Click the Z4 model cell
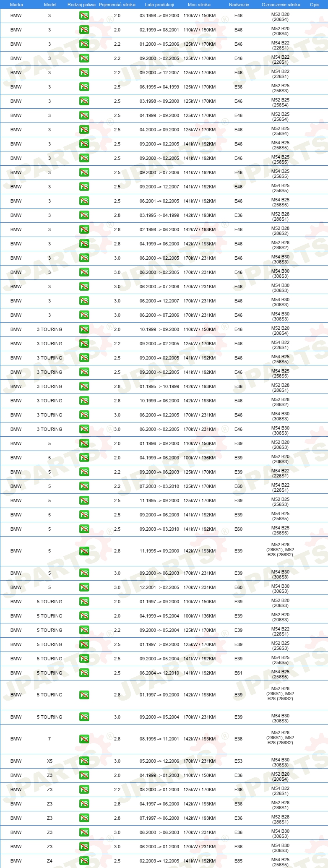 pos(49,861)
